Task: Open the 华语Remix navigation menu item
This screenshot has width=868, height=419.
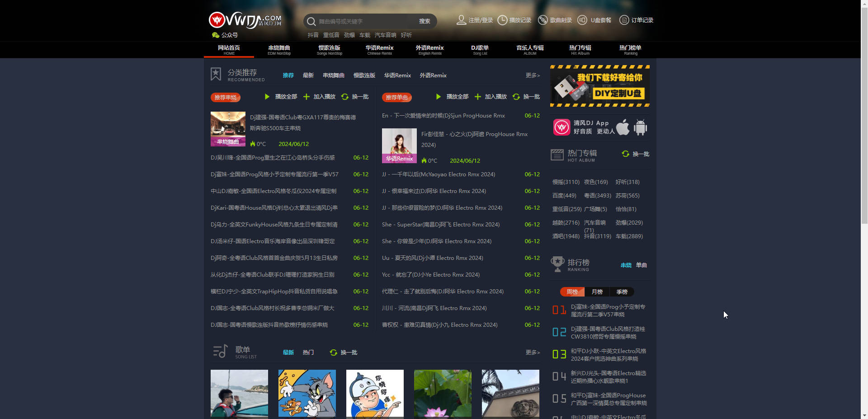Action: click(379, 50)
